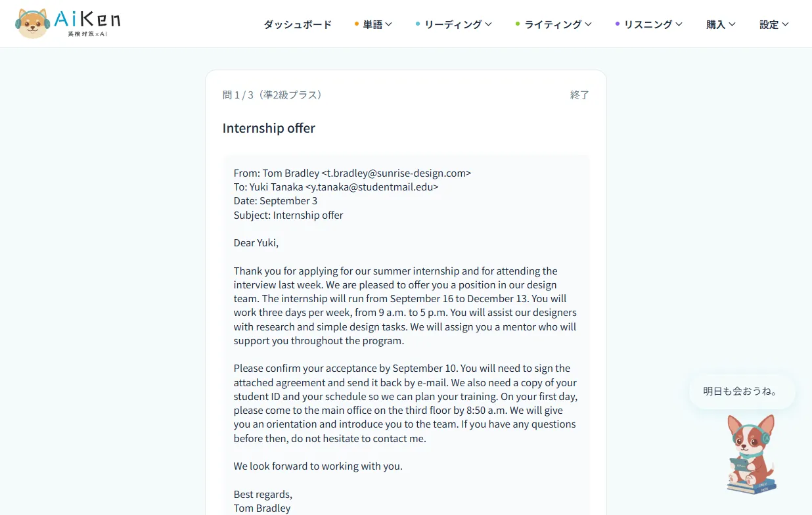Click the corgi mascot reading a book

point(752,454)
